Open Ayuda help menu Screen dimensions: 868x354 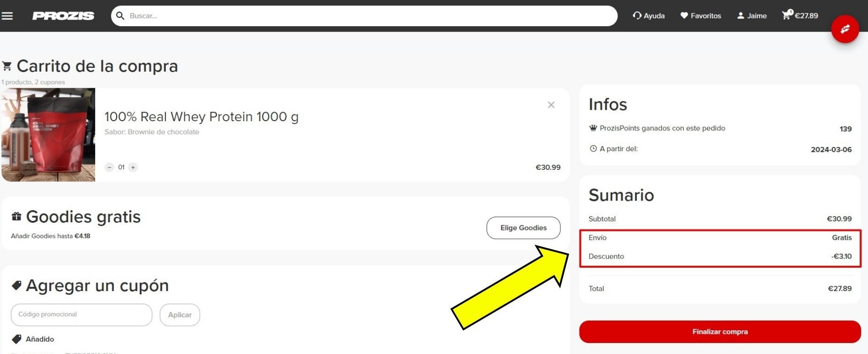click(648, 16)
